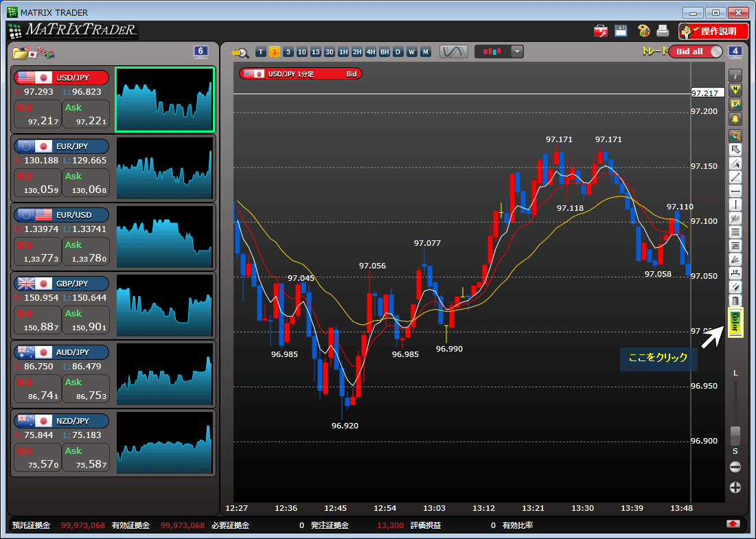The width and height of the screenshot is (756, 539).
Task: Click the plus zoom in icon
Action: [x=735, y=488]
